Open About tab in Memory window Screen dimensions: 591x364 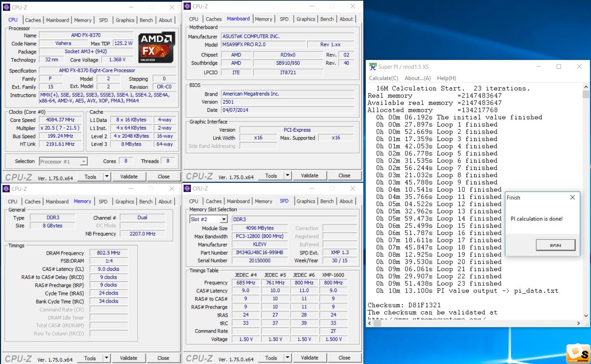tap(165, 202)
